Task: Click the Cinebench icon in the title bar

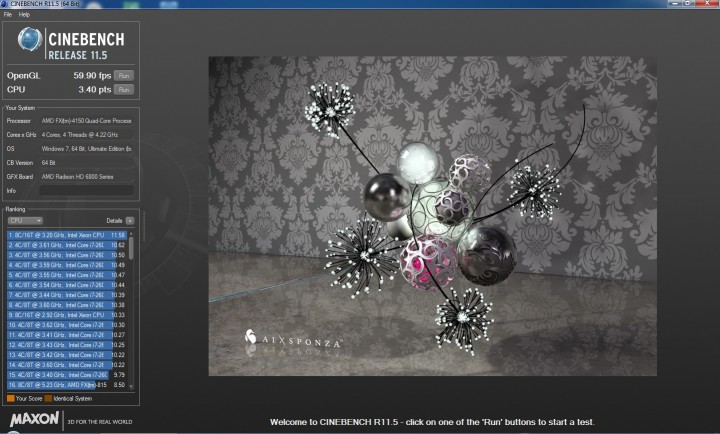Action: click(x=4, y=3)
